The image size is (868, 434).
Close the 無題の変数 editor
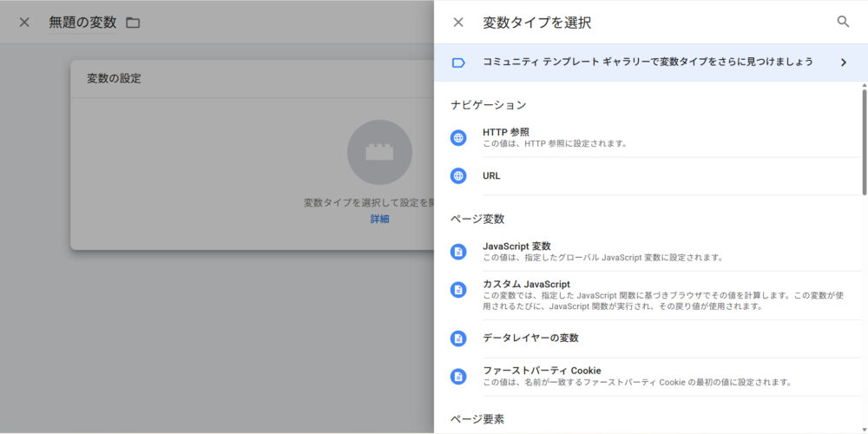(x=24, y=23)
